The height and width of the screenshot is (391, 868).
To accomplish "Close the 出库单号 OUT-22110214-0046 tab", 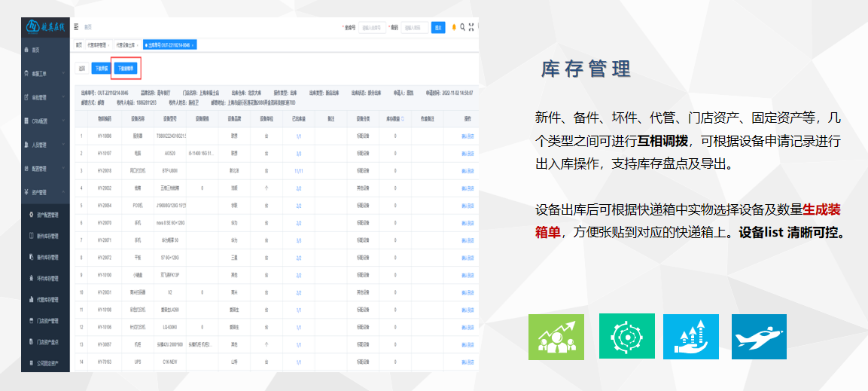I will (x=193, y=45).
